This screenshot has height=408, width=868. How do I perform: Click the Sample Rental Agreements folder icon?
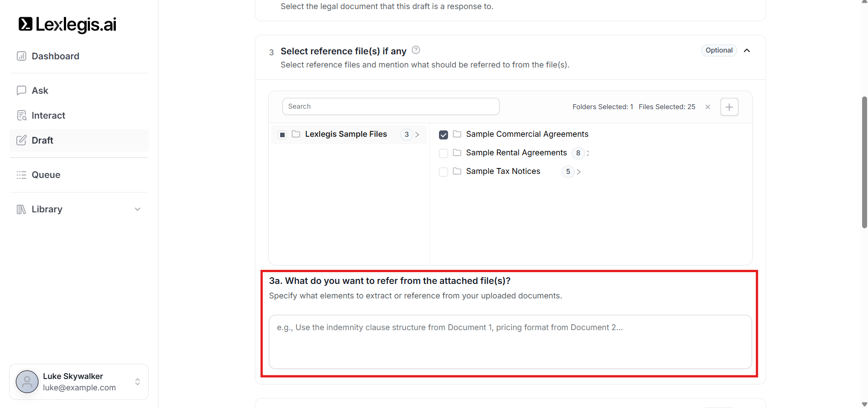coord(457,153)
